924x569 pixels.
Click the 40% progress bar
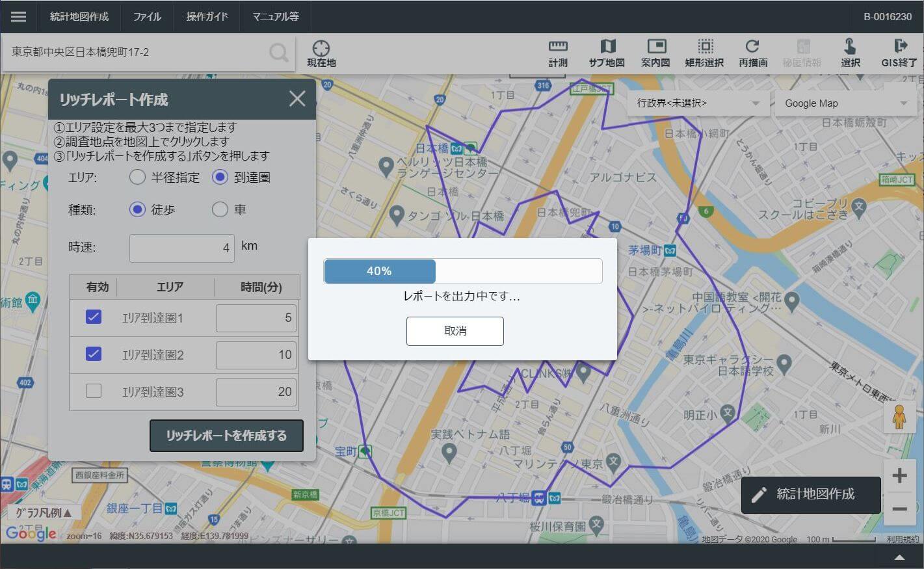[x=462, y=271]
